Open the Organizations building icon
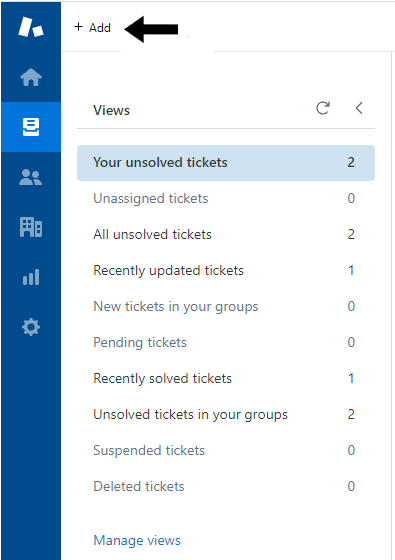 click(x=31, y=227)
